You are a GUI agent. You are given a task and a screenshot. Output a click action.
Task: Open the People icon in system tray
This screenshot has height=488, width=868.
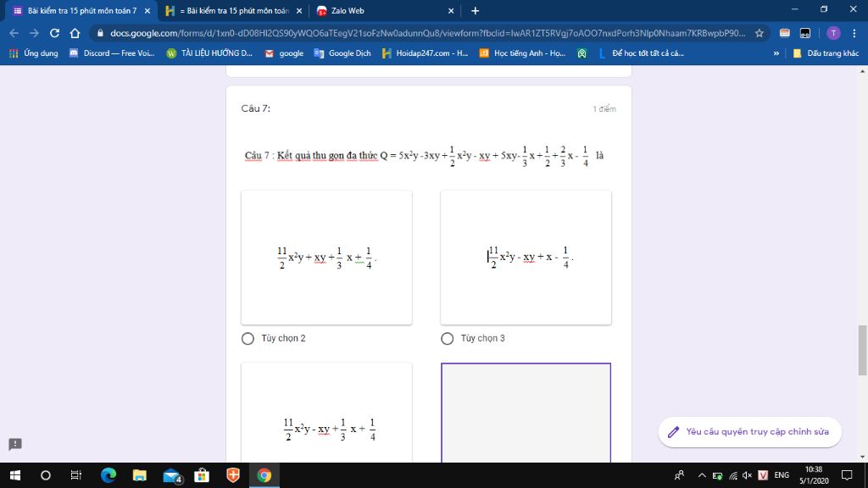pyautogui.click(x=679, y=475)
